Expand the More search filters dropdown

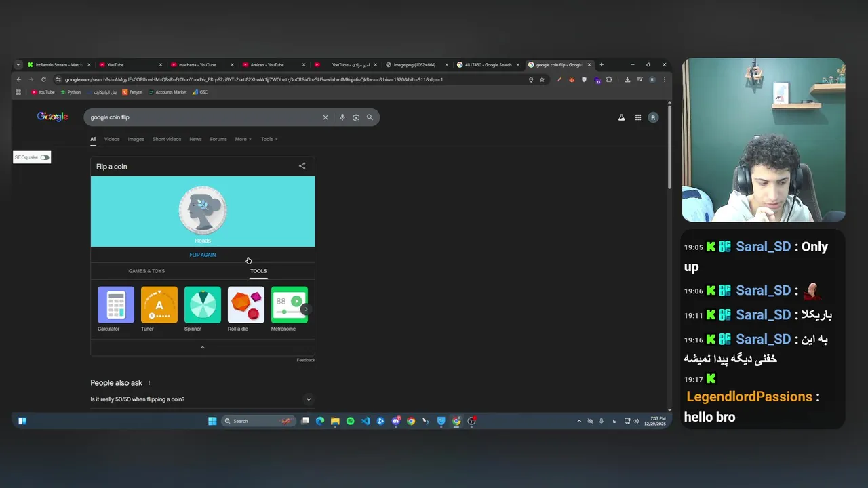243,139
